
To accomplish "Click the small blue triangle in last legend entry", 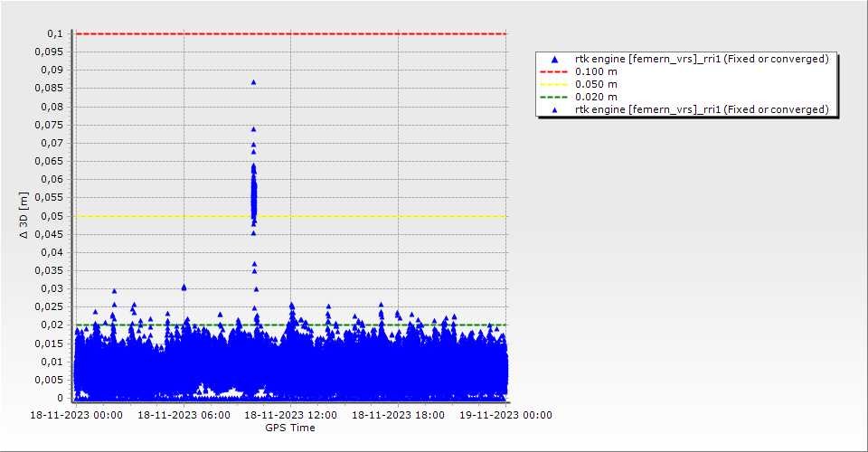I will pyautogui.click(x=555, y=109).
